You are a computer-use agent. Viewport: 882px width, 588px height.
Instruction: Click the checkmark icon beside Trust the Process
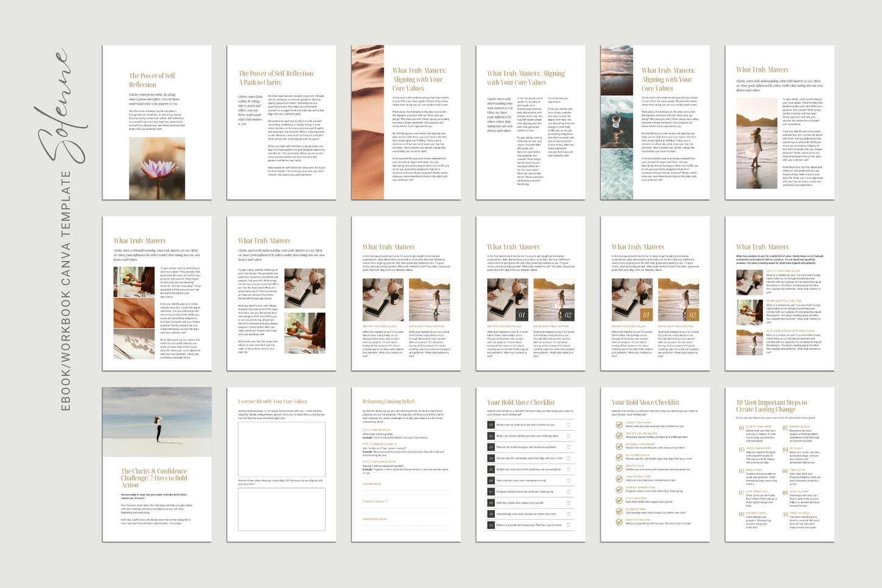click(x=619, y=522)
